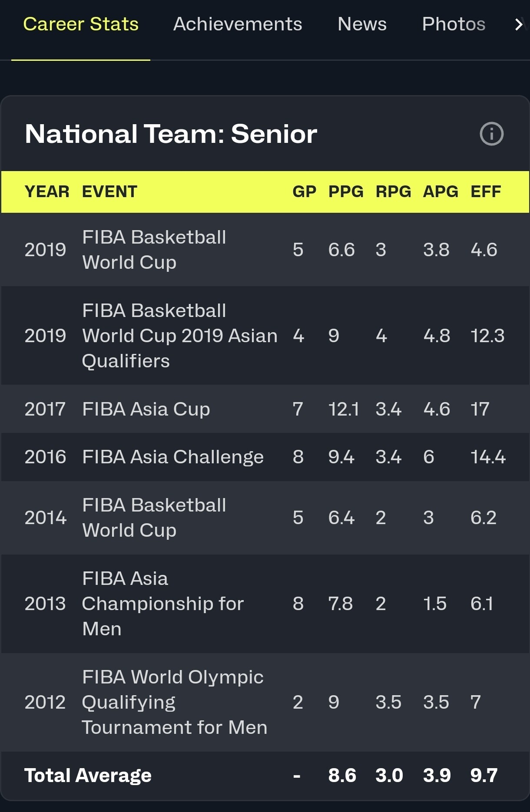Open FIBA Asia Championship for Men 2013 row

coord(265,604)
